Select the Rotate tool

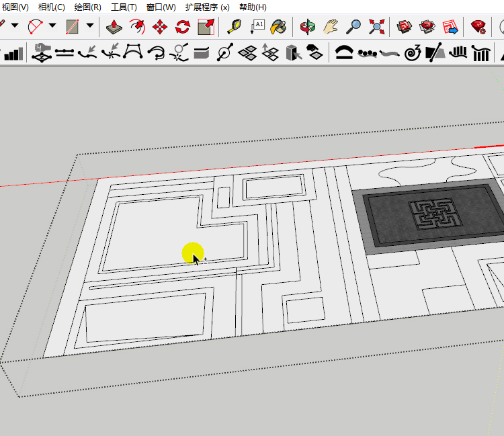pos(183,27)
